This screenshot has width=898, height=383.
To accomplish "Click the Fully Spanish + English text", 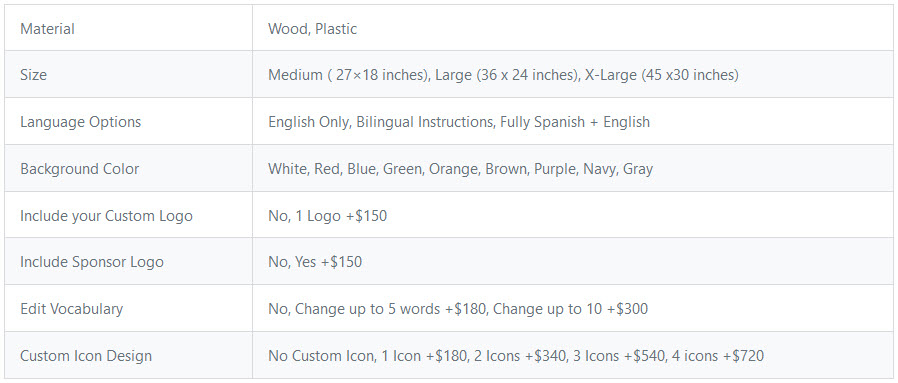I will 575,122.
